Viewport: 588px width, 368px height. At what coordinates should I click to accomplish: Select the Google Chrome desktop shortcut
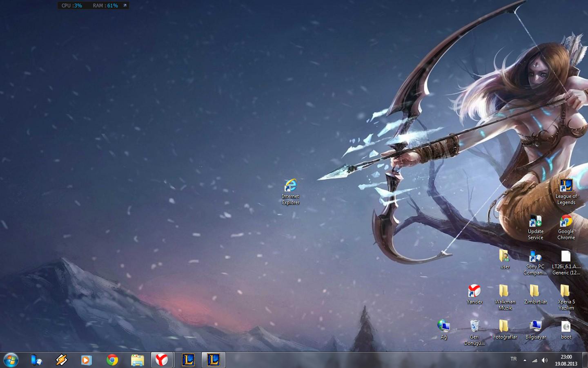566,227
